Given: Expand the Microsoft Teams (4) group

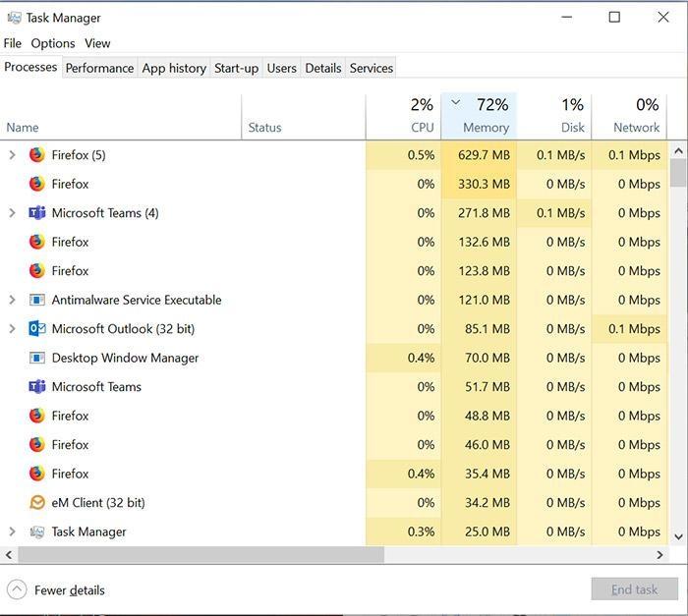Looking at the screenshot, I should [12, 213].
